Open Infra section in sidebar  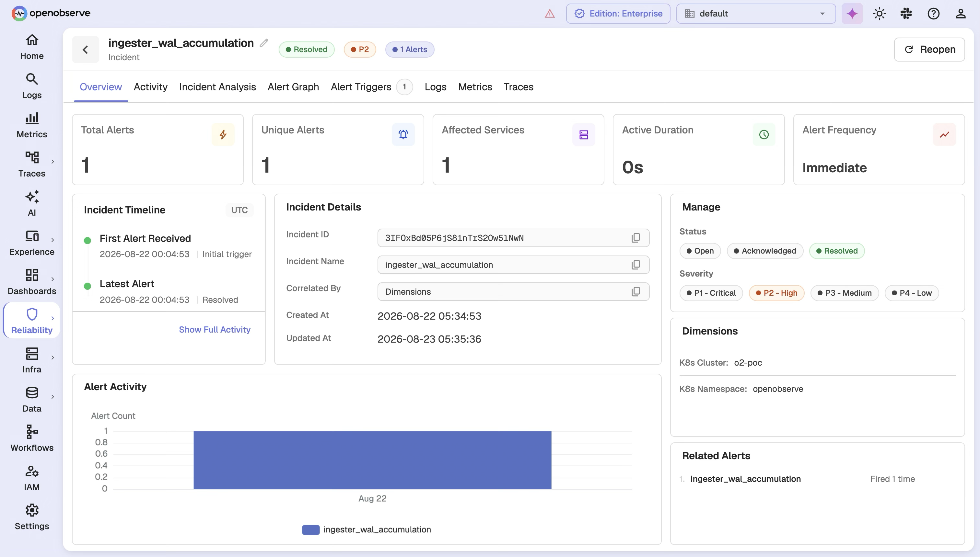coord(32,360)
